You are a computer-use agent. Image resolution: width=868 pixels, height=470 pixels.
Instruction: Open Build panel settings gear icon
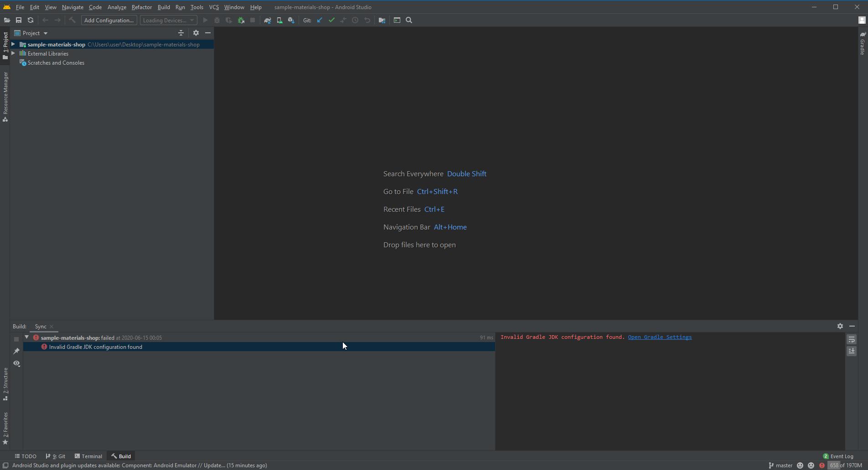pyautogui.click(x=840, y=326)
